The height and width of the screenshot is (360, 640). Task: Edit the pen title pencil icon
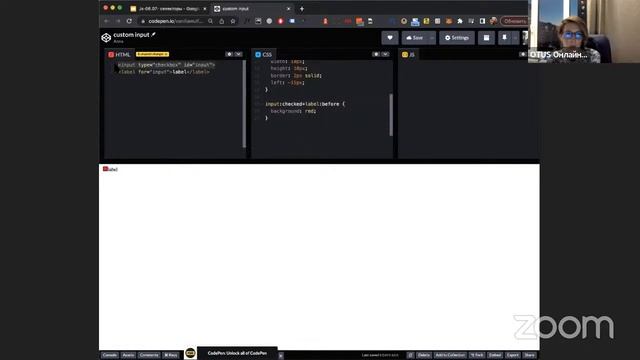pyautogui.click(x=153, y=35)
